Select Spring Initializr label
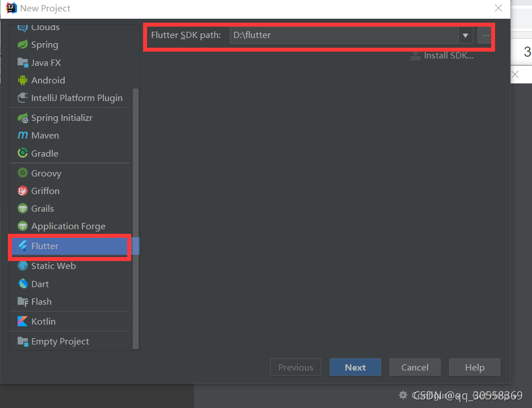Screen dimensions: 532x408 click(62, 118)
